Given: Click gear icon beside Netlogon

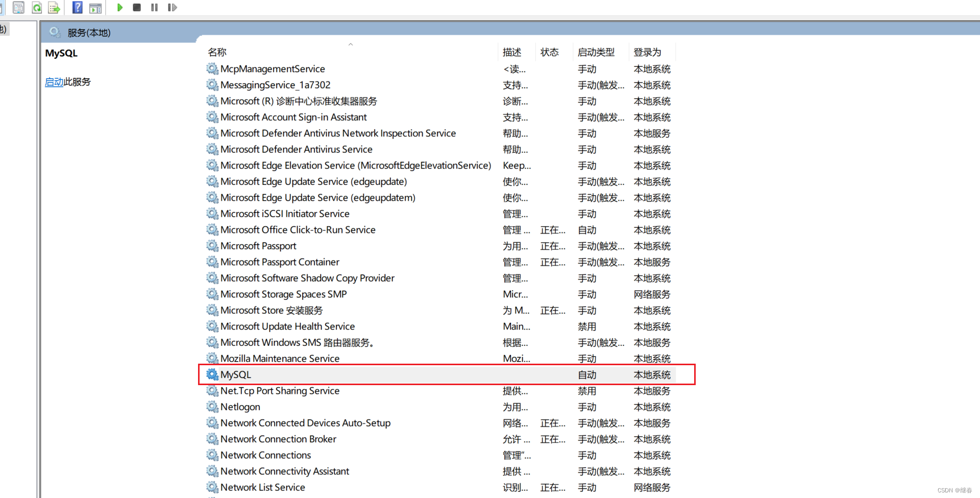Looking at the screenshot, I should (212, 407).
